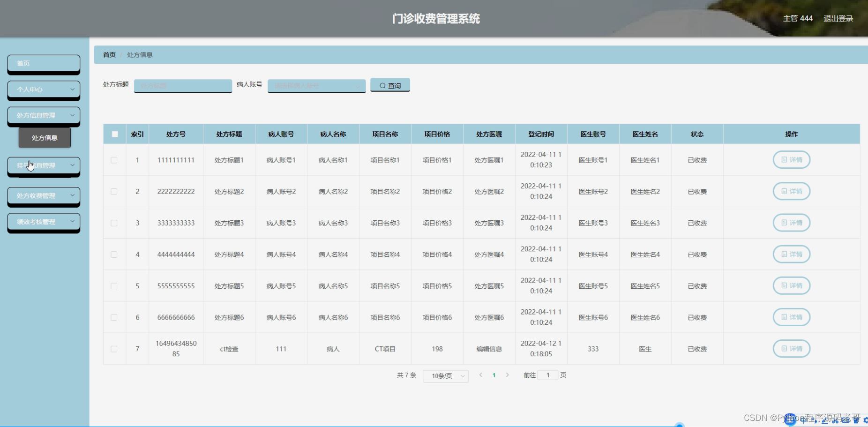Image resolution: width=868 pixels, height=427 pixels.
Task: Click the next page arrow
Action: 508,375
